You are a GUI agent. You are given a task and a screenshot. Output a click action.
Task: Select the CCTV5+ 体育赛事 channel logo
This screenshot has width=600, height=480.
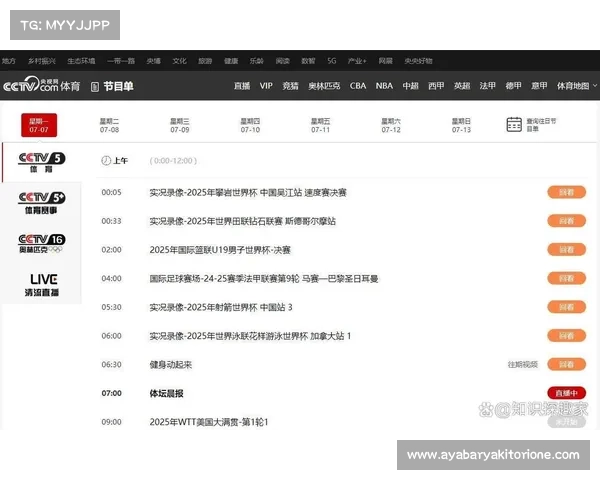(42, 203)
